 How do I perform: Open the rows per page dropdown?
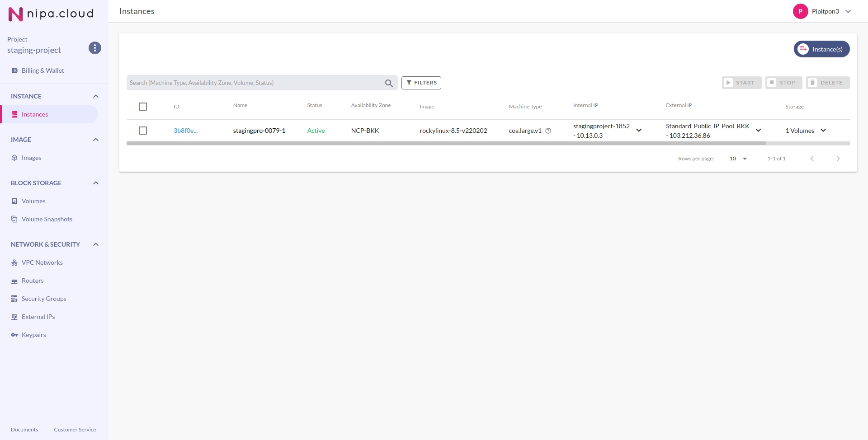pyautogui.click(x=740, y=159)
